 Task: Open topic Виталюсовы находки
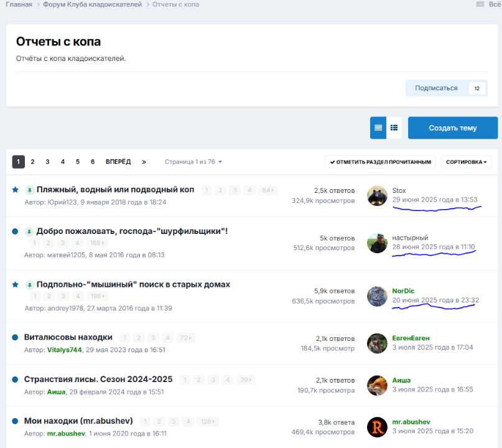pyautogui.click(x=68, y=337)
